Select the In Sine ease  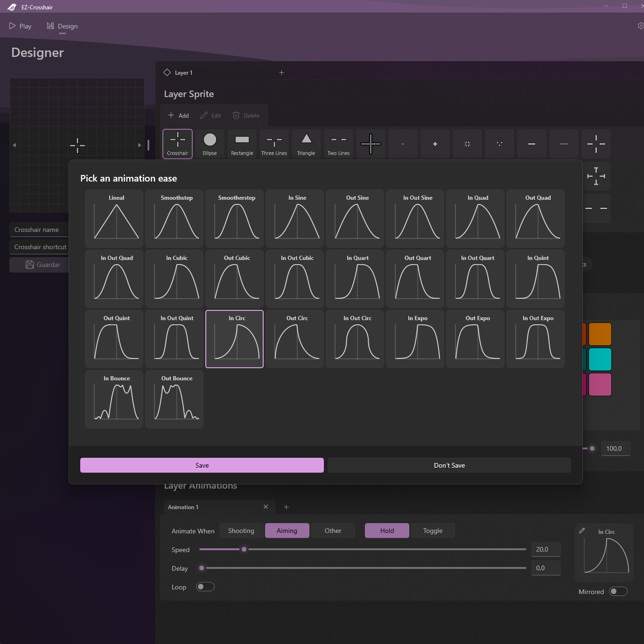(x=294, y=218)
